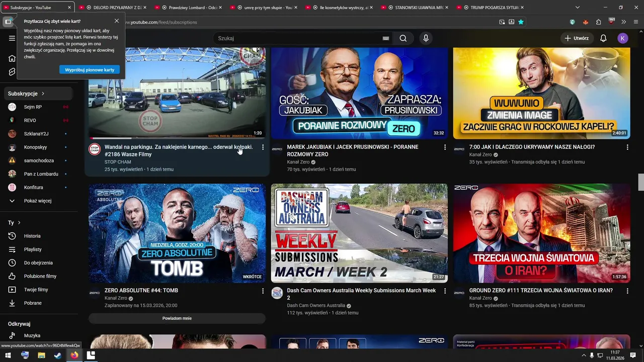The width and height of the screenshot is (644, 362).
Task: Switch to the Prawdziwy Lombard tab
Action: tap(189, 8)
